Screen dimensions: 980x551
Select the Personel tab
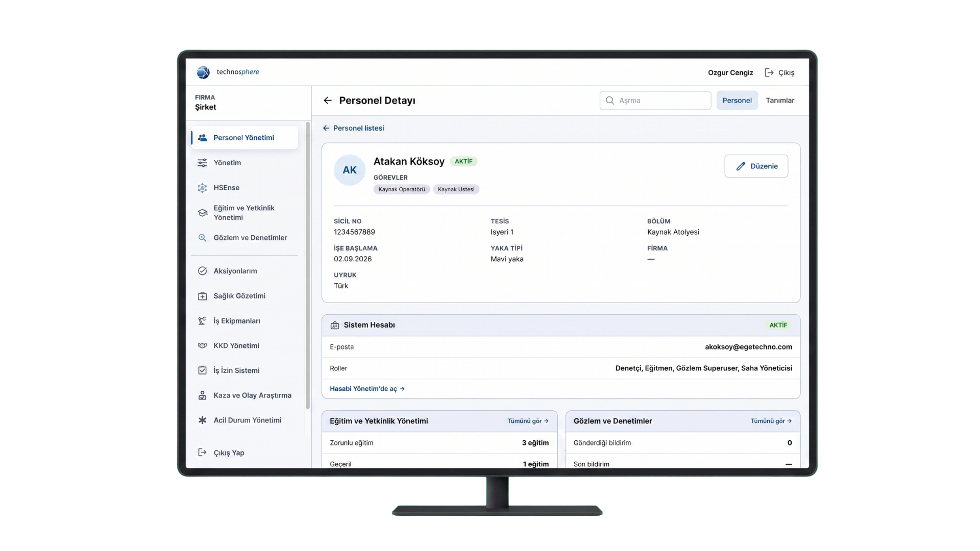pyautogui.click(x=737, y=101)
